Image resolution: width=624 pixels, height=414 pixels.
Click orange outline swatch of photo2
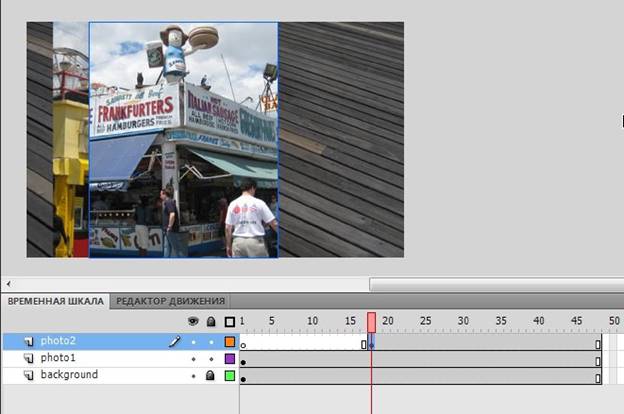[x=230, y=342]
